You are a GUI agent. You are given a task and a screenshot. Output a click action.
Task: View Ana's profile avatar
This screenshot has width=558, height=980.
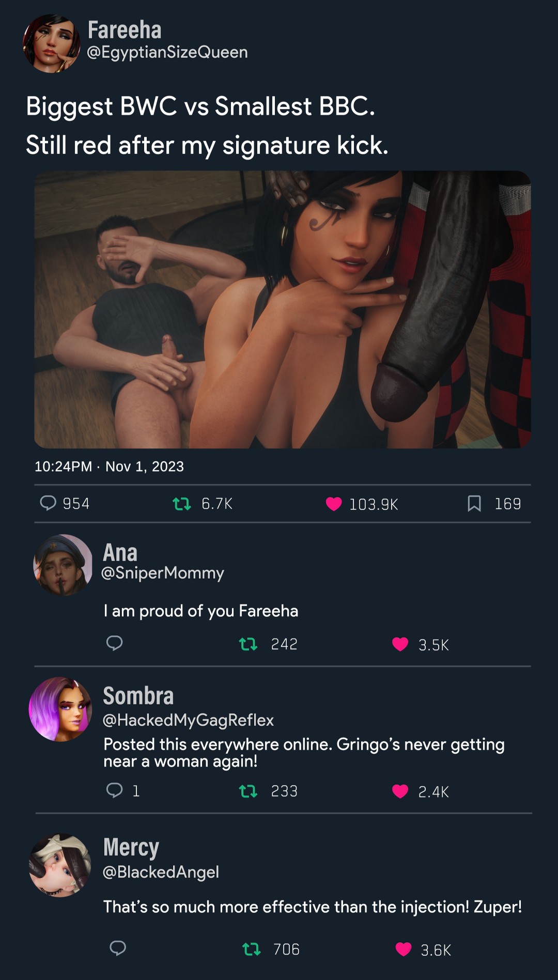63,565
